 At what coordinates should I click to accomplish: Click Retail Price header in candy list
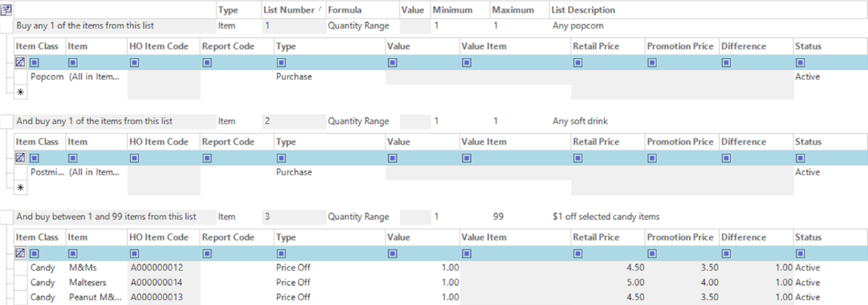coord(608,237)
